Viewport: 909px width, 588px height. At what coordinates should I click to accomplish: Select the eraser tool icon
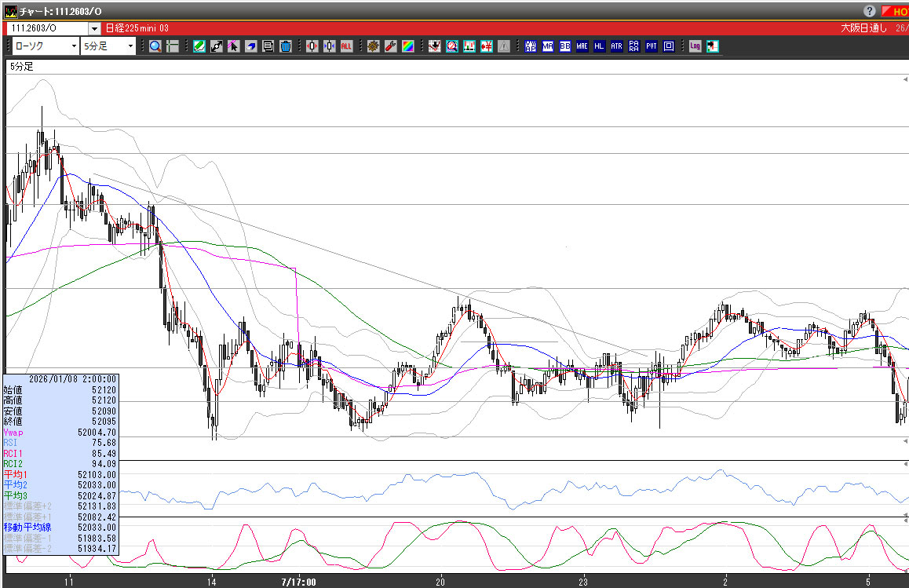[251, 46]
